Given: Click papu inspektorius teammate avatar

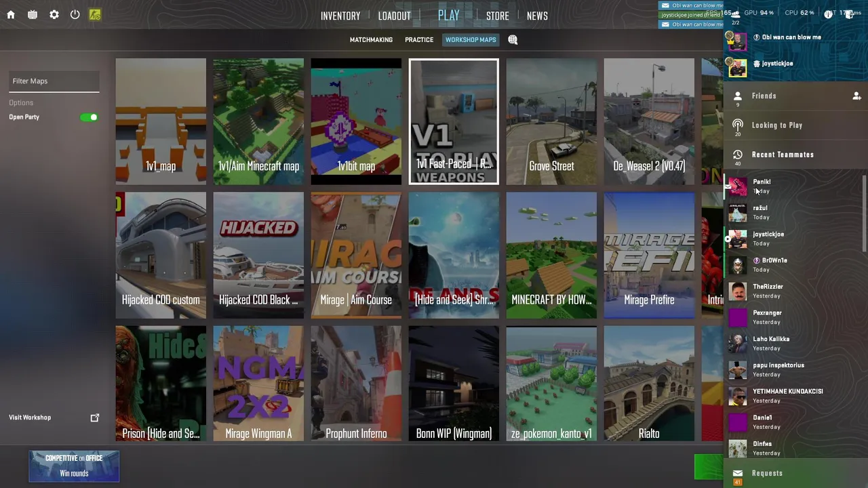Looking at the screenshot, I should coord(738,369).
